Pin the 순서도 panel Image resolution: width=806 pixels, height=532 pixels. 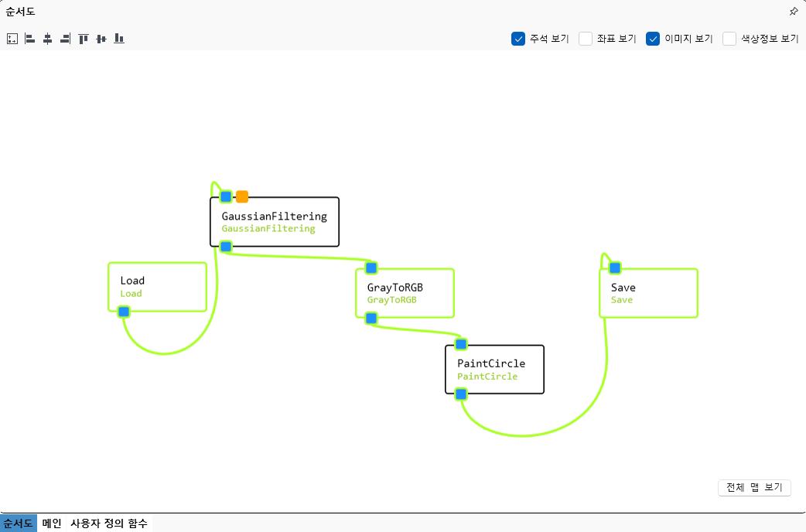(x=794, y=12)
